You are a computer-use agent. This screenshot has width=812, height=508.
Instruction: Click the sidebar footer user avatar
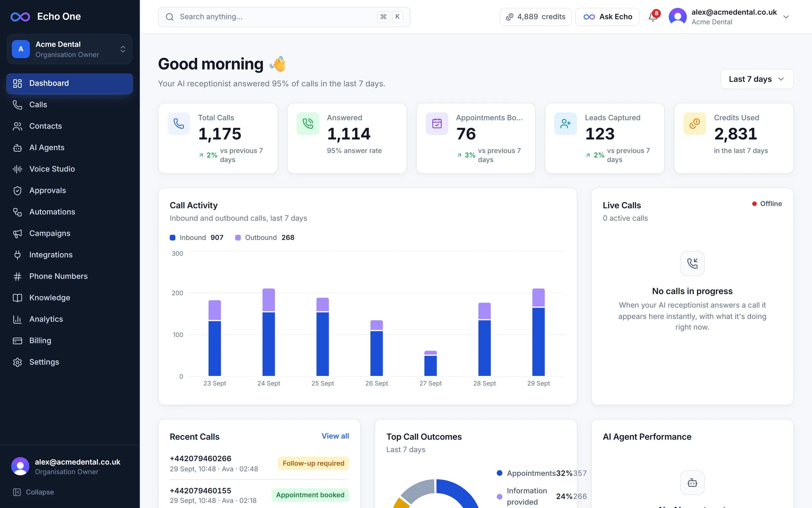[x=20, y=466]
